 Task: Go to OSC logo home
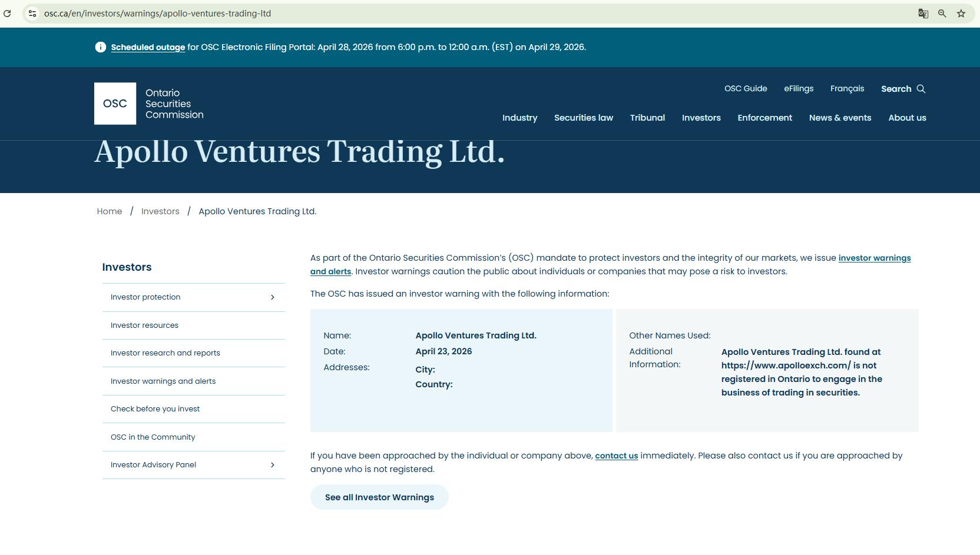pyautogui.click(x=115, y=104)
